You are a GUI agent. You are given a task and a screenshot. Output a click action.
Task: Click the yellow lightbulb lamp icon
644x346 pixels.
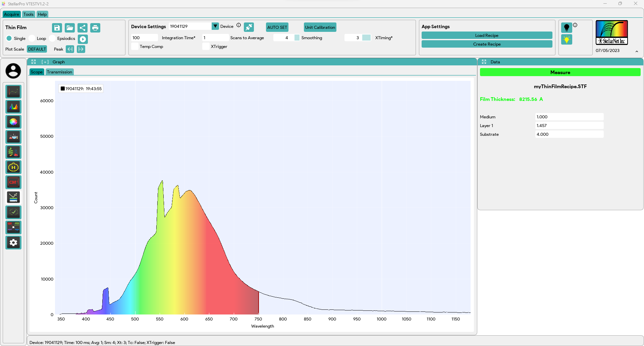coord(567,40)
